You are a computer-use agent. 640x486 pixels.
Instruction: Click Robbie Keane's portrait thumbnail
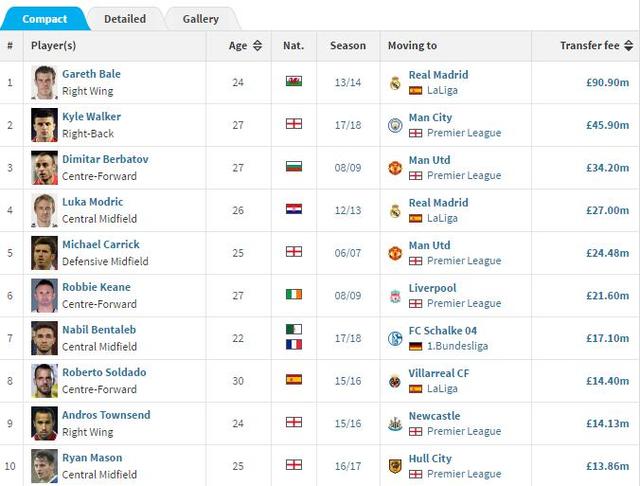click(44, 295)
